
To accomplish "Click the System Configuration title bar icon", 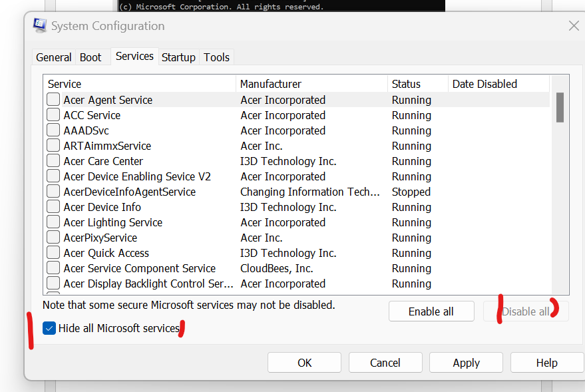I will pyautogui.click(x=40, y=26).
